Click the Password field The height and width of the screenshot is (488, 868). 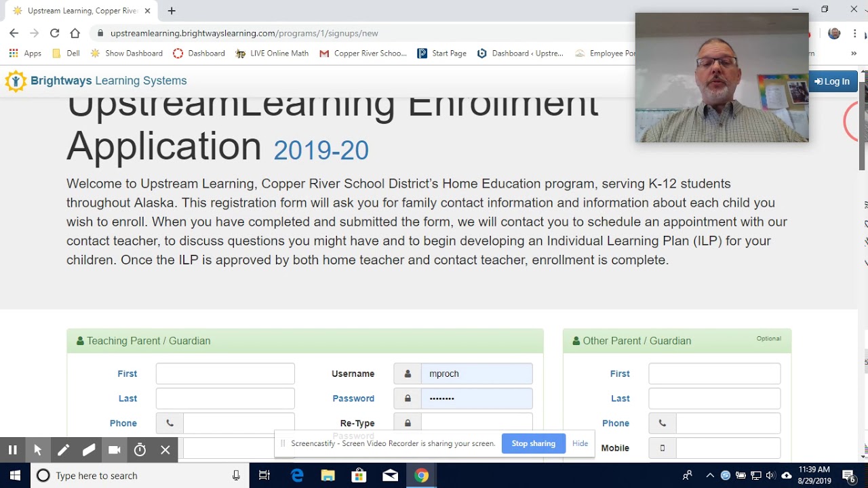pyautogui.click(x=477, y=399)
